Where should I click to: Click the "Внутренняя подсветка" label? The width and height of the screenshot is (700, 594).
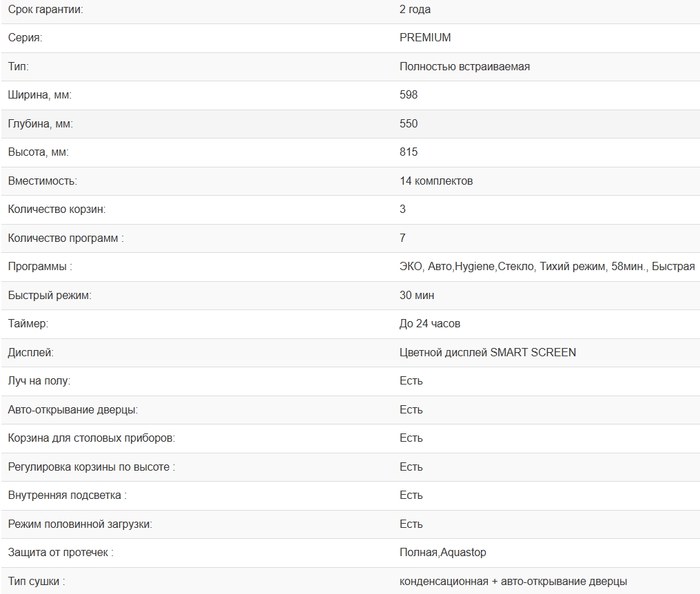67,495
